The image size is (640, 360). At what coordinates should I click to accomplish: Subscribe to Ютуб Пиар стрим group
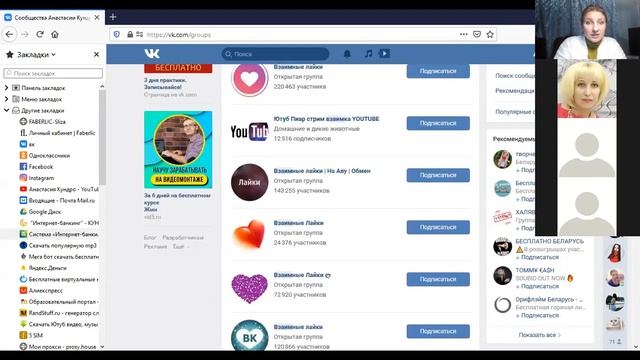pyautogui.click(x=438, y=123)
